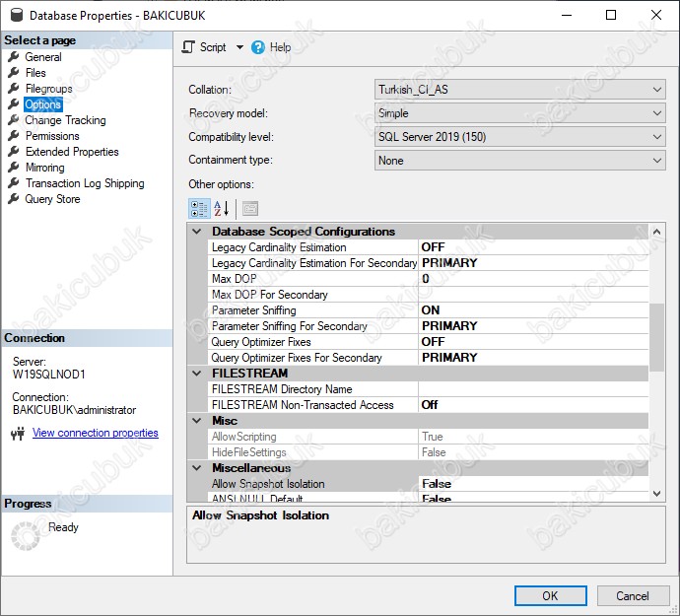
Task: Open the Containment type dropdown
Action: click(519, 161)
